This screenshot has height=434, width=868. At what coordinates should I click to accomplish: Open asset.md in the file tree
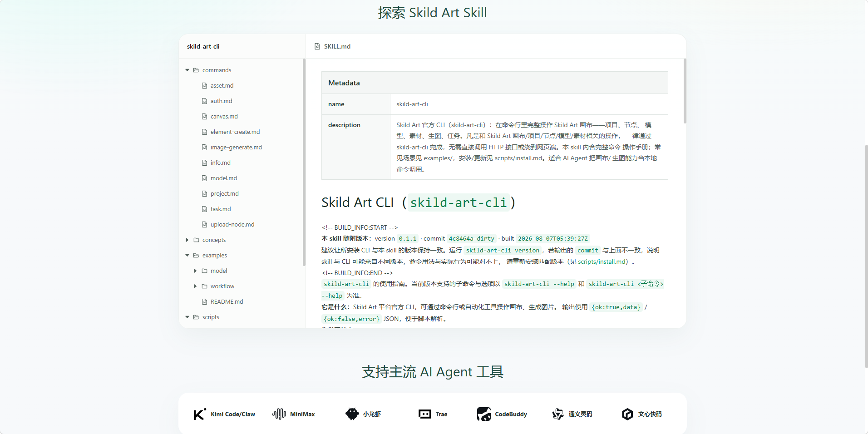click(222, 86)
